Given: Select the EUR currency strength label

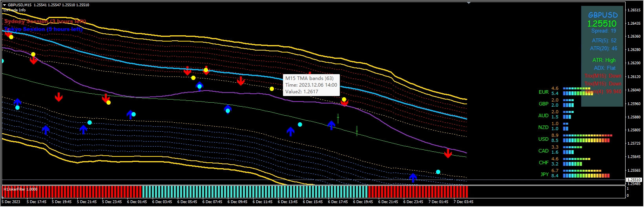Looking at the screenshot, I should 544,92.
